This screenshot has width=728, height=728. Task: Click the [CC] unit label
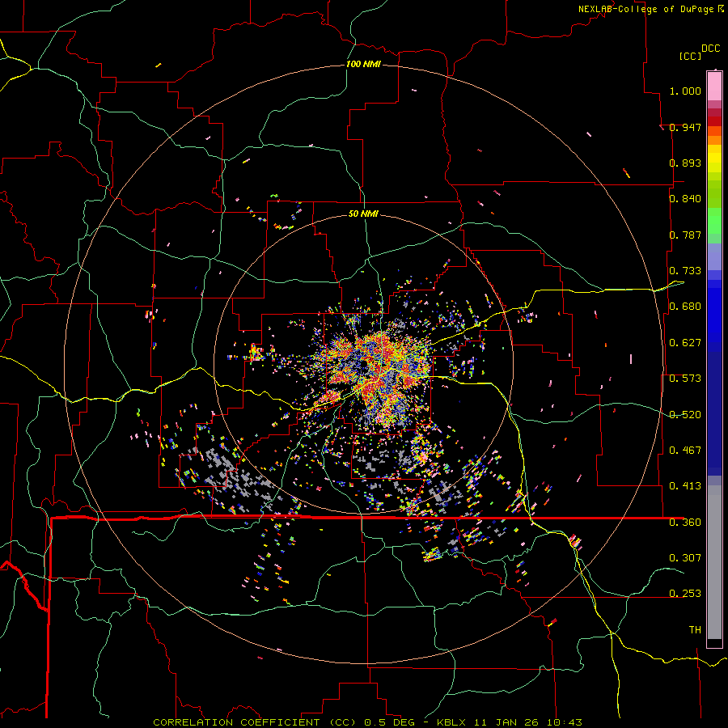pos(690,56)
